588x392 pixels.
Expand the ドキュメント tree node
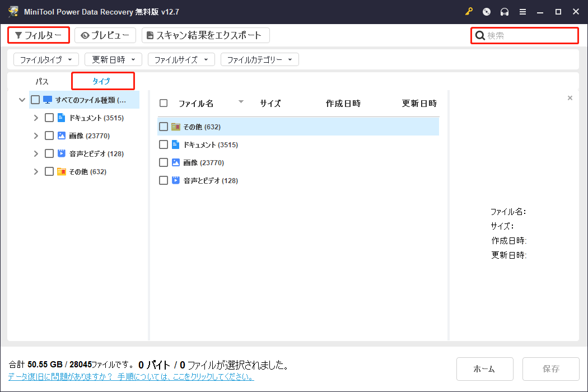pyautogui.click(x=35, y=118)
